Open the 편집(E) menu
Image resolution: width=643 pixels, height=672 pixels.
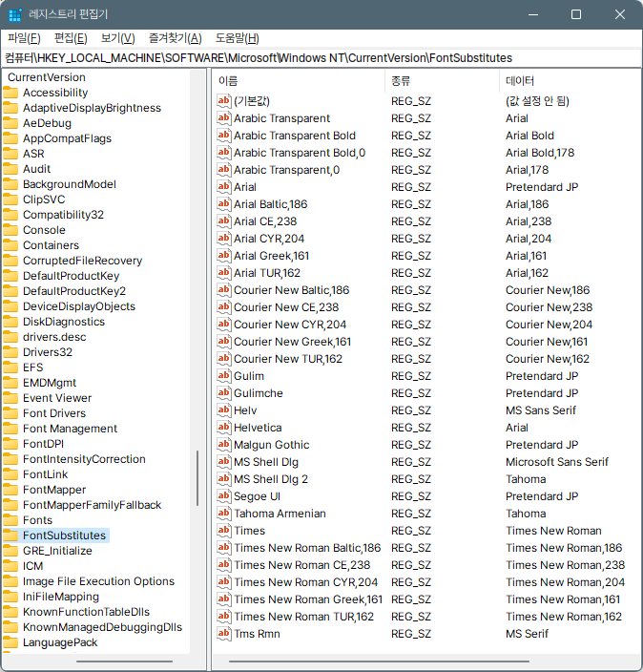tap(71, 38)
